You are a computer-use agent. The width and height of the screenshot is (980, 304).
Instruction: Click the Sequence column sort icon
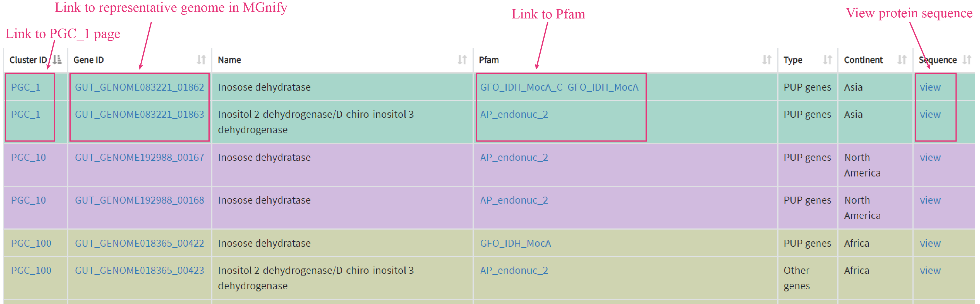[967, 60]
